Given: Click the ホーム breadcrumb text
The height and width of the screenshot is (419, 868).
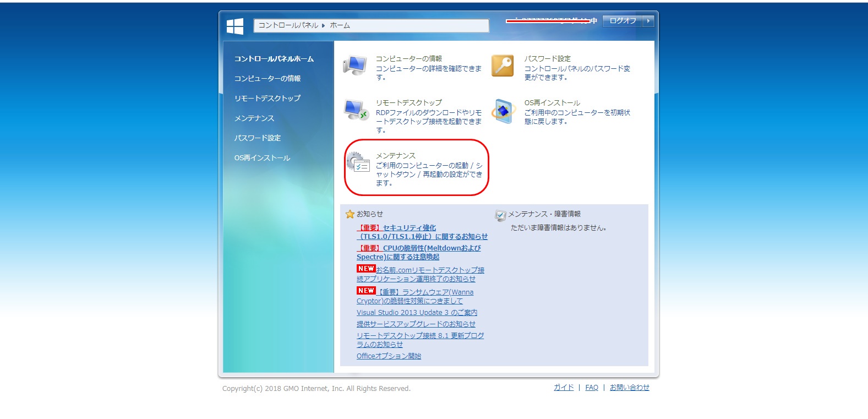Looking at the screenshot, I should (x=340, y=25).
